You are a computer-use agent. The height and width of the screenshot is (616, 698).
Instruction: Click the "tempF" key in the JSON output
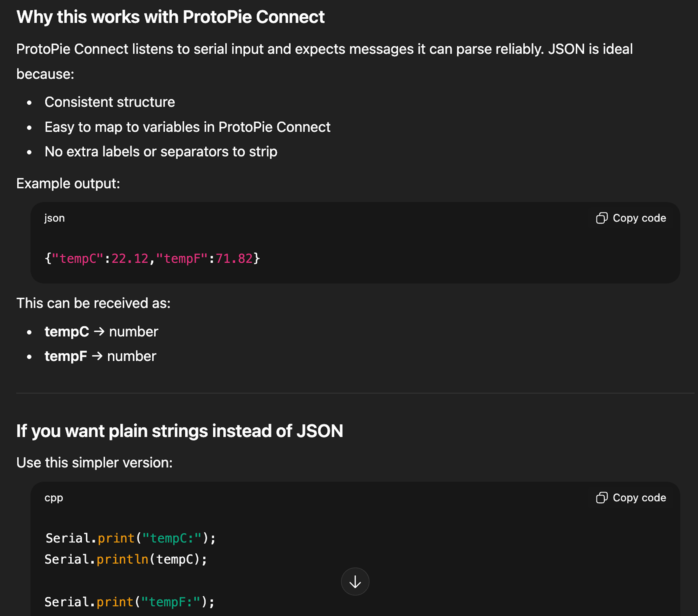point(182,258)
